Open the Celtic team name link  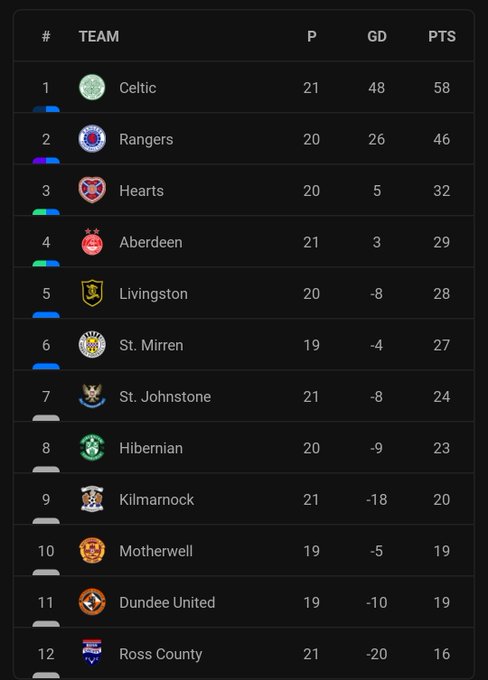138,88
